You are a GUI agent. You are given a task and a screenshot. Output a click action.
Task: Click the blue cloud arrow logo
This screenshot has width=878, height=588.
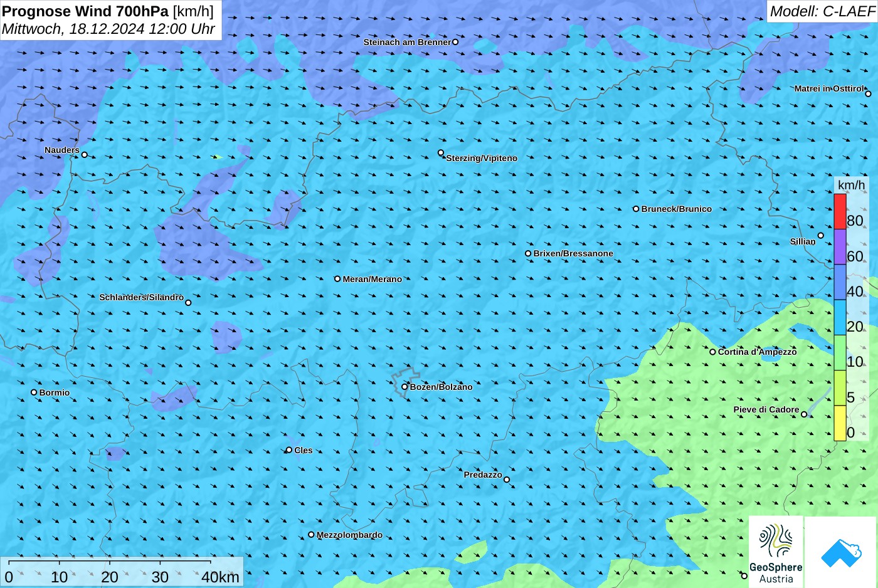(841, 552)
